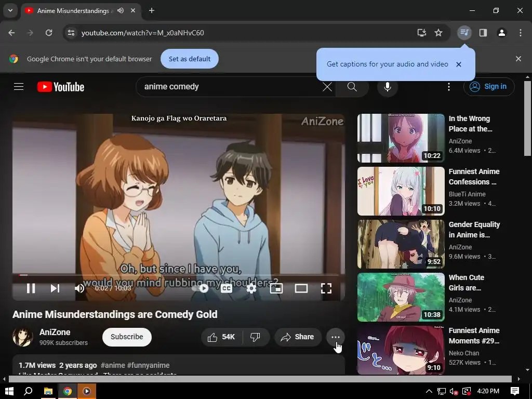
Task: Open In the Wrong Place video thumbnail
Action: [401, 138]
